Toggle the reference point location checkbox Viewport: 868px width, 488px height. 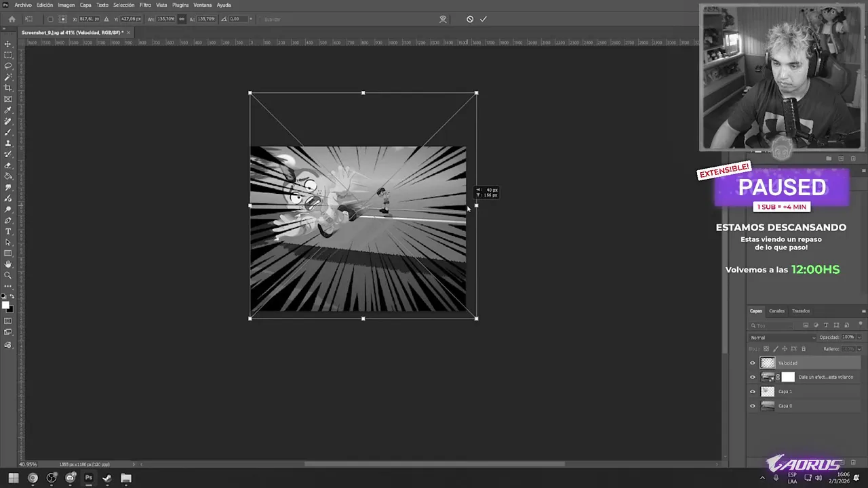coord(50,19)
